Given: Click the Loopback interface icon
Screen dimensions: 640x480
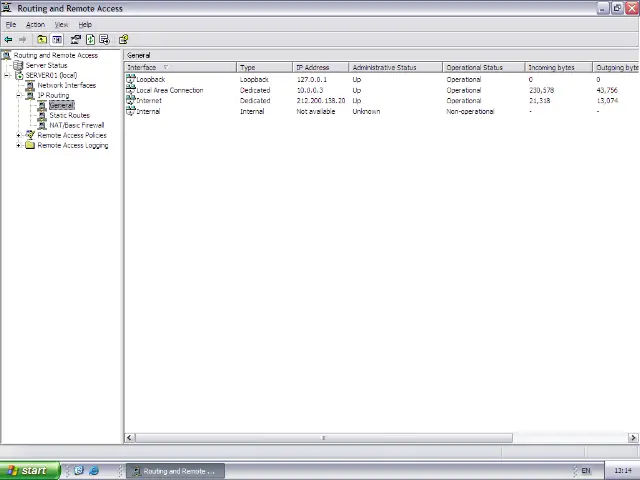Looking at the screenshot, I should point(131,79).
